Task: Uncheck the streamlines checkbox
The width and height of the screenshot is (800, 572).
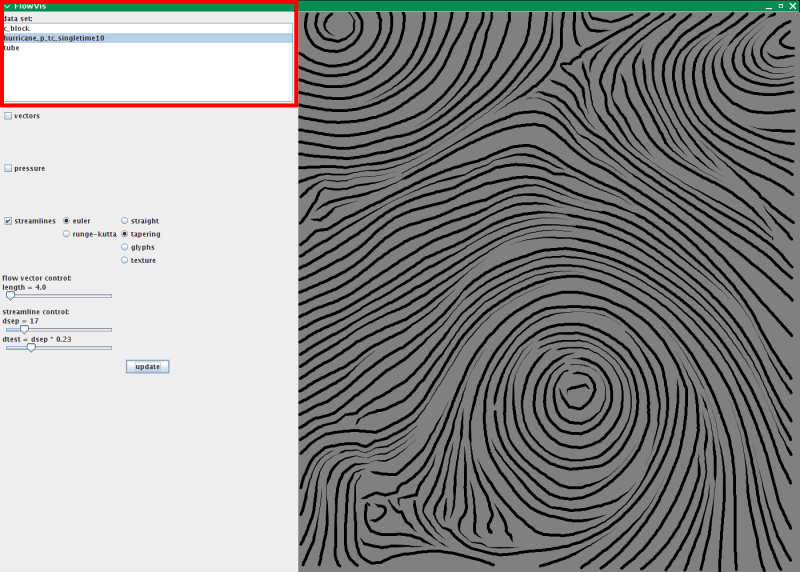Action: point(8,221)
